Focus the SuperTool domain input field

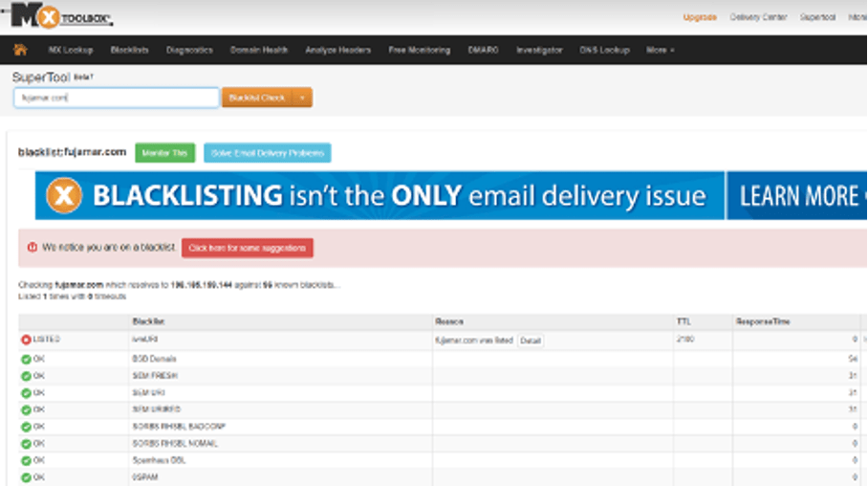tap(117, 98)
